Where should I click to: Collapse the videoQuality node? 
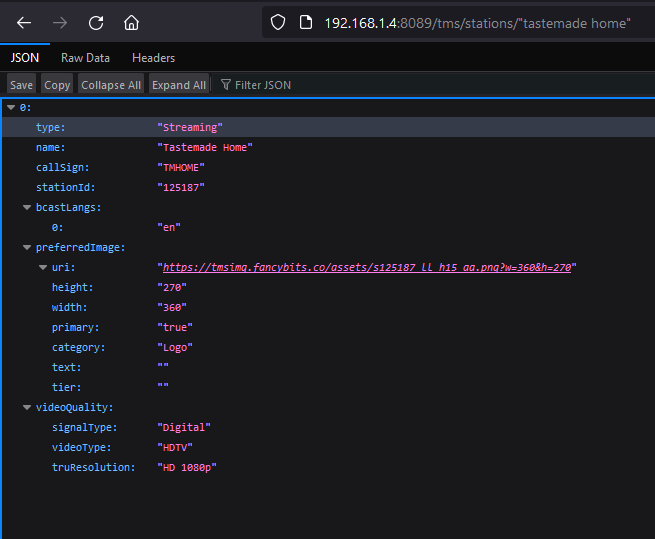coord(27,407)
